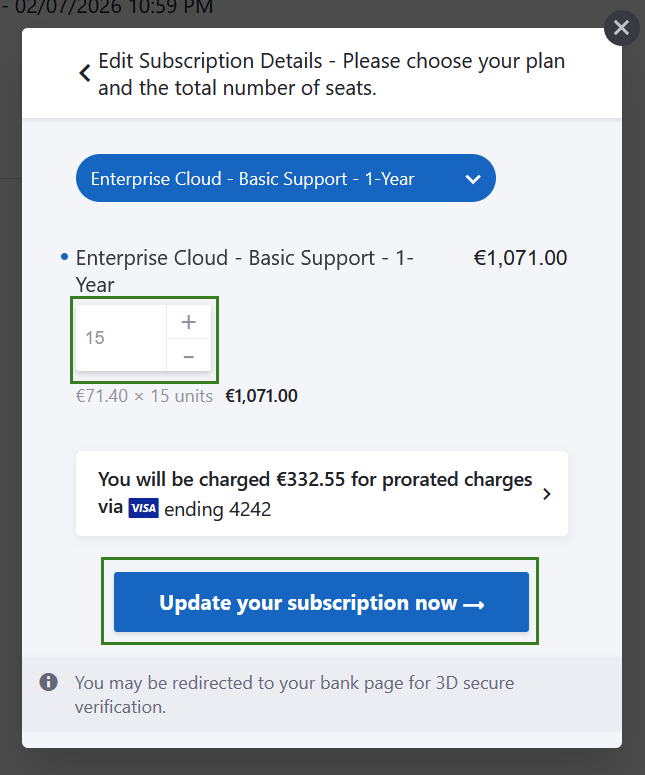Click the blue bullet beside the plan line item
This screenshot has width=645, height=775.
click(65, 258)
